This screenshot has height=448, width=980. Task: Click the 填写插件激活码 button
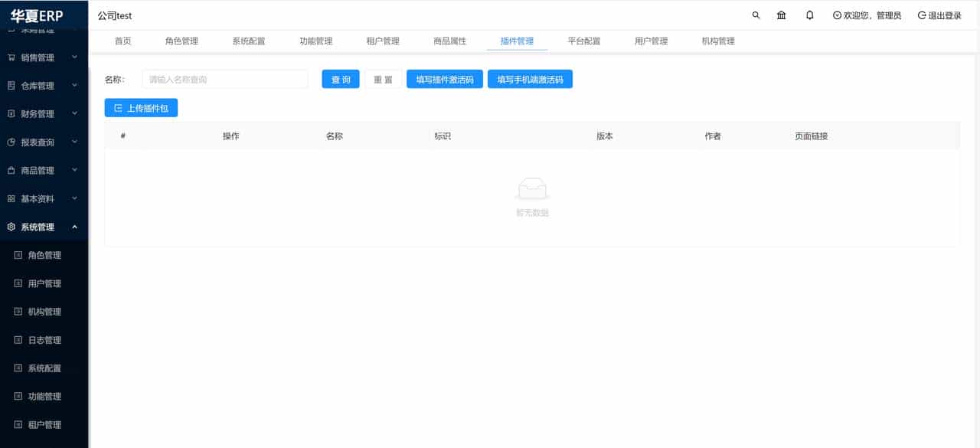tap(444, 78)
